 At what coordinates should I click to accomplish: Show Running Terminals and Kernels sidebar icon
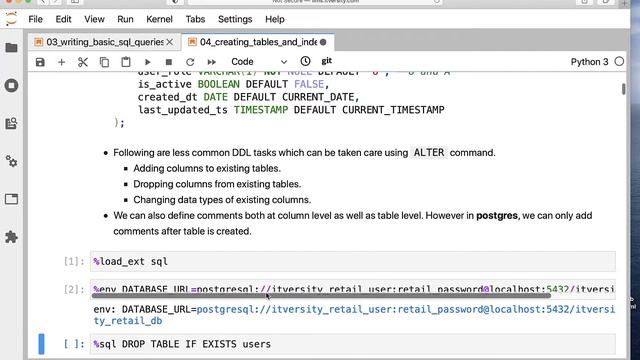(11, 85)
